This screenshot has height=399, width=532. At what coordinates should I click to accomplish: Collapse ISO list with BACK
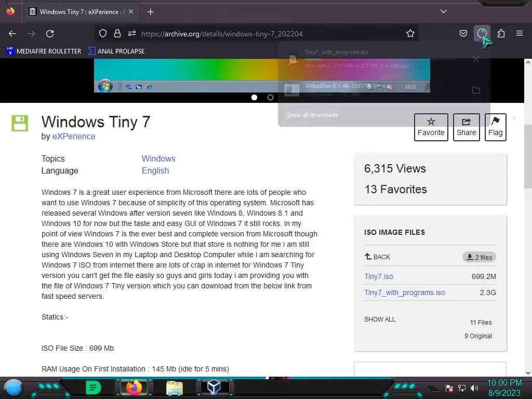pyautogui.click(x=377, y=257)
